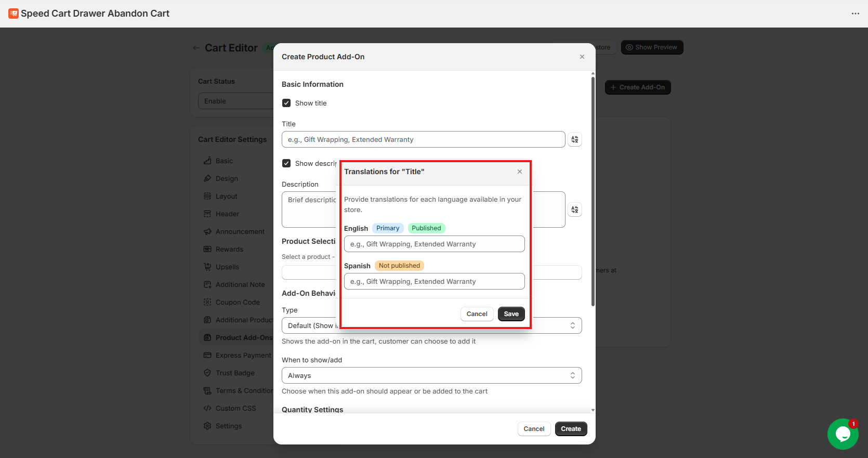Open the live chat bubble
Image resolution: width=868 pixels, height=458 pixels.
(843, 434)
